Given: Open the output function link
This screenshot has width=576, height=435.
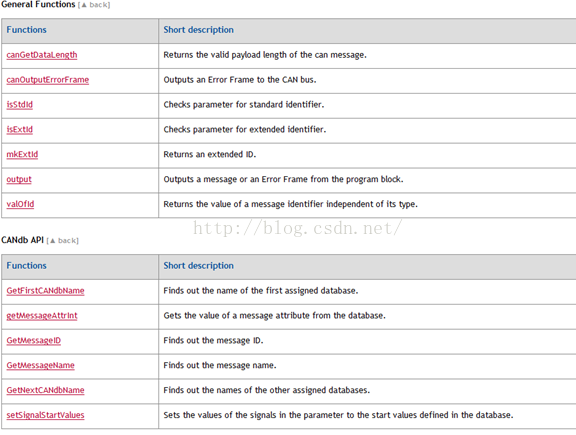Looking at the screenshot, I should pyautogui.click(x=19, y=179).
